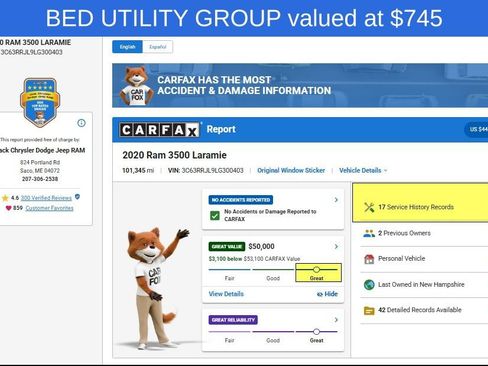
Task: Switch report language to Español
Action: [x=158, y=47]
